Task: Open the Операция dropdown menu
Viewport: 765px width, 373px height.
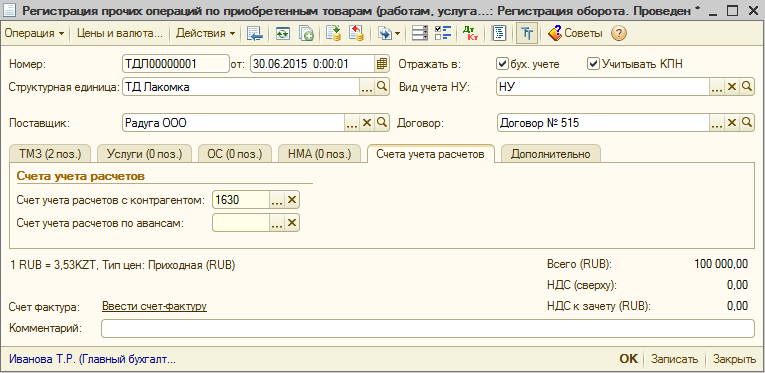Action: (x=34, y=34)
